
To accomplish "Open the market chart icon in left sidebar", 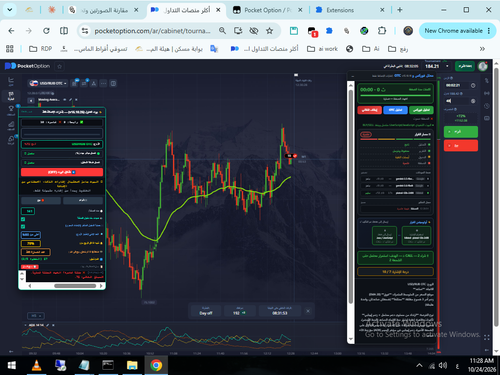I will 11,125.
